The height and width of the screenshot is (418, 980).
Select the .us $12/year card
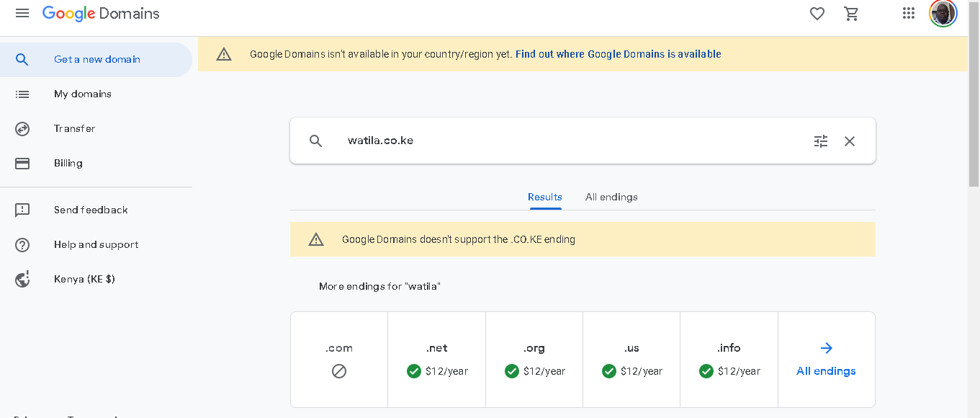[631, 360]
